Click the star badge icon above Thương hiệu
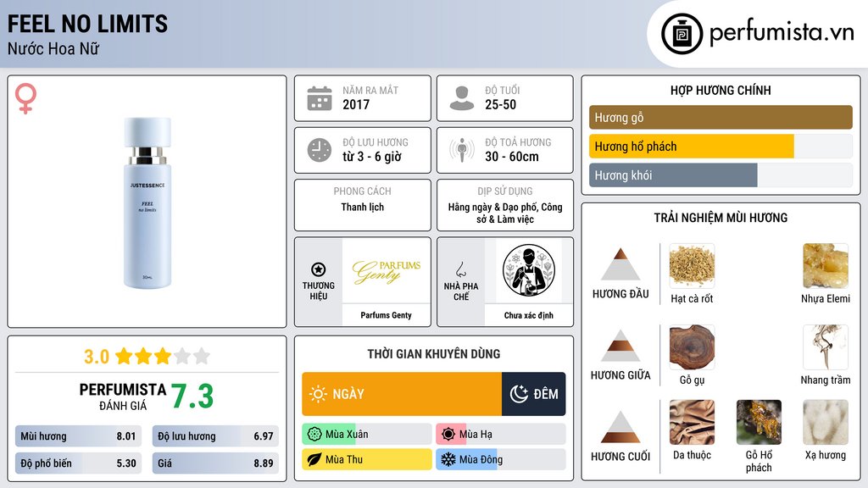 [319, 269]
